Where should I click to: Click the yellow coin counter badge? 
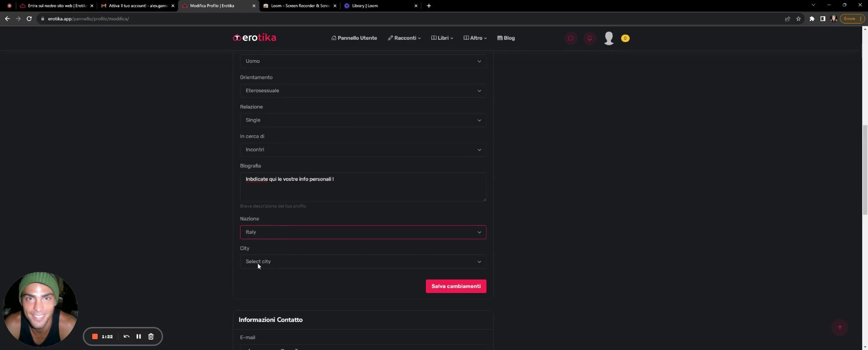[x=625, y=38]
